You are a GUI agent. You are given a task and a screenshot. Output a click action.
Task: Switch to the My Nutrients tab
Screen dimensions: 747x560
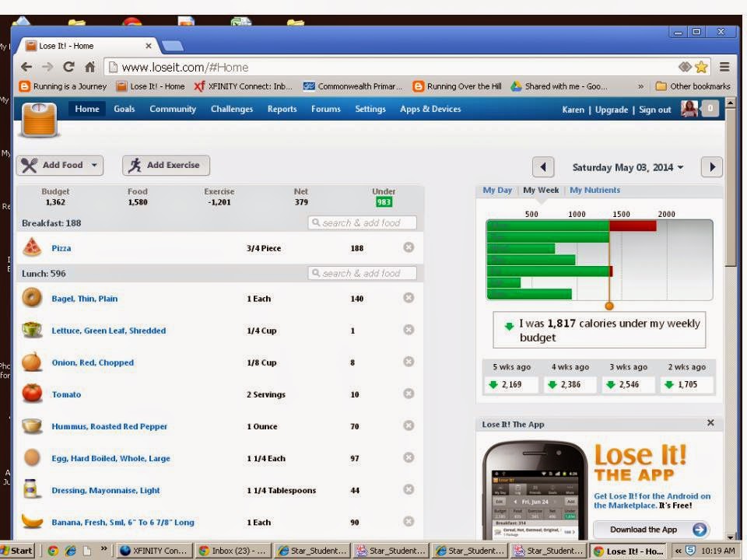tap(595, 190)
